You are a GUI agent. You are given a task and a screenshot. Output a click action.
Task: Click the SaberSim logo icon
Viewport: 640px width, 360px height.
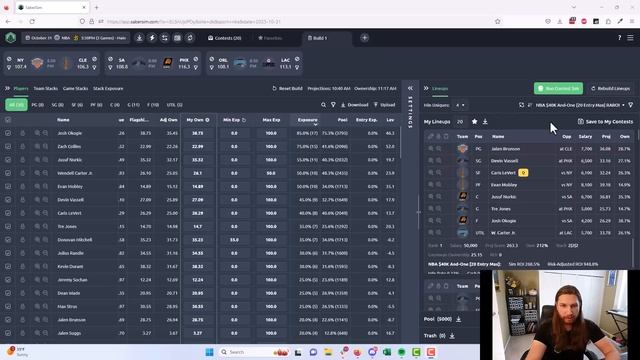pyautogui.click(x=11, y=38)
